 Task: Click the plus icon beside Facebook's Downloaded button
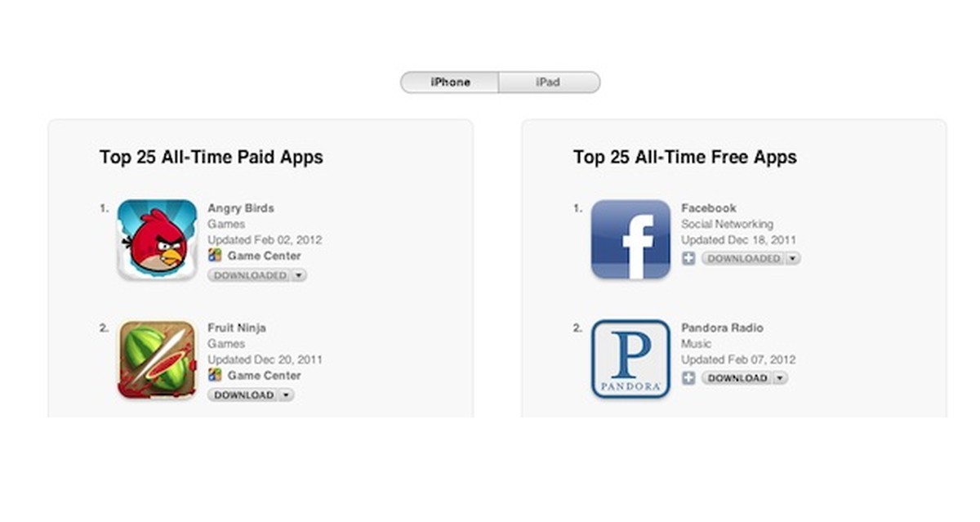[688, 259]
